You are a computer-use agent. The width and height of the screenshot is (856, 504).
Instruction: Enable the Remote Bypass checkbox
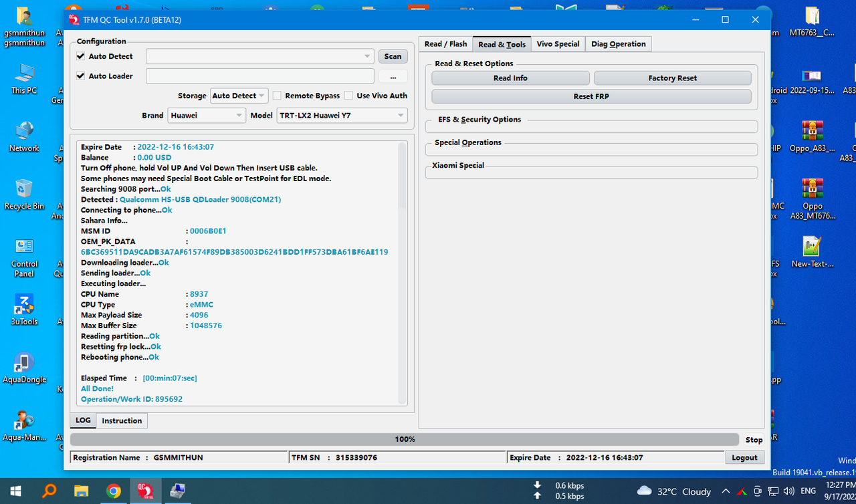[x=278, y=96]
